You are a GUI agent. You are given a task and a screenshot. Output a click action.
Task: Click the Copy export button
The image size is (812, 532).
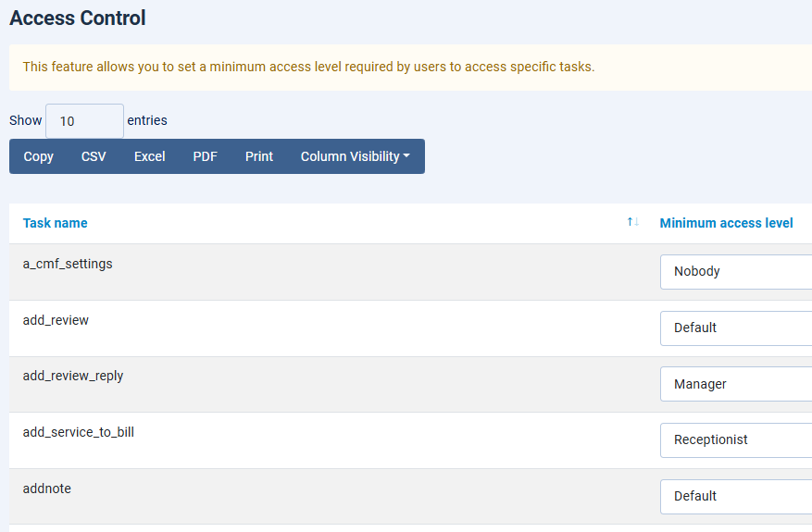pyautogui.click(x=38, y=156)
